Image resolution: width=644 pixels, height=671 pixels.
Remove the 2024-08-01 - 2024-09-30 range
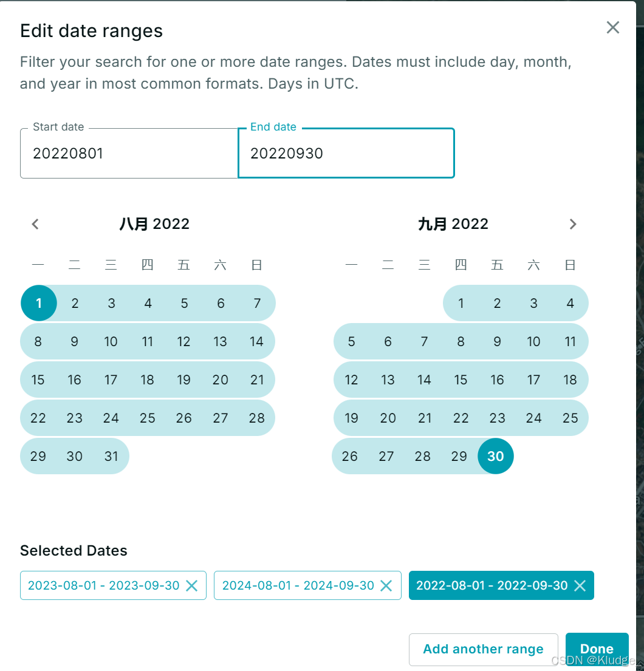[386, 585]
